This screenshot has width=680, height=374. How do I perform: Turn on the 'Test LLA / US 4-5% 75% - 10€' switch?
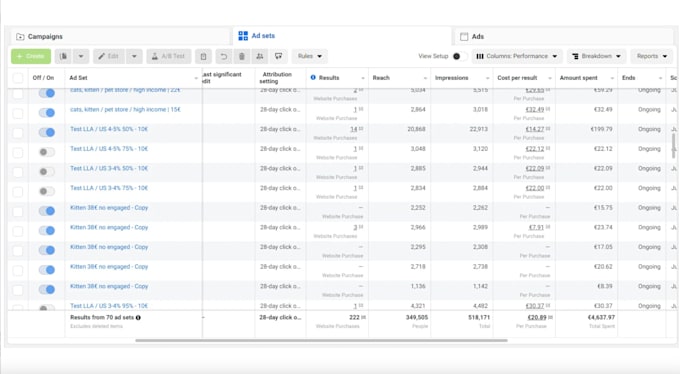point(47,152)
